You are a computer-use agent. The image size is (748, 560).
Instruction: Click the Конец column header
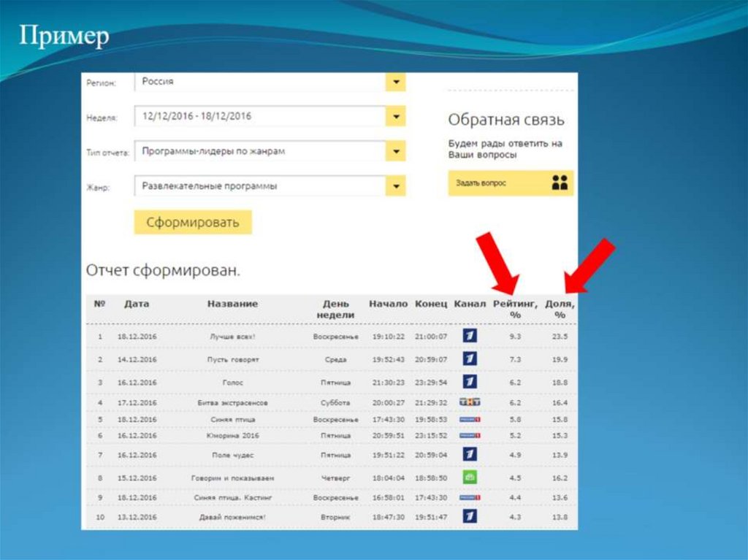click(x=431, y=304)
